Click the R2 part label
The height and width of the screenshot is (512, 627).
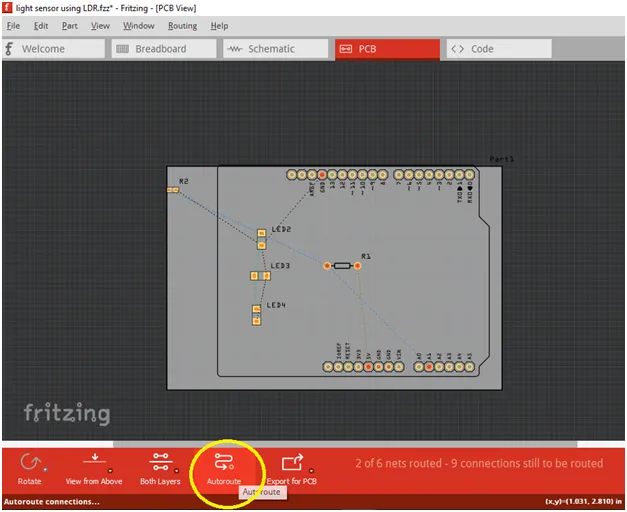(184, 181)
